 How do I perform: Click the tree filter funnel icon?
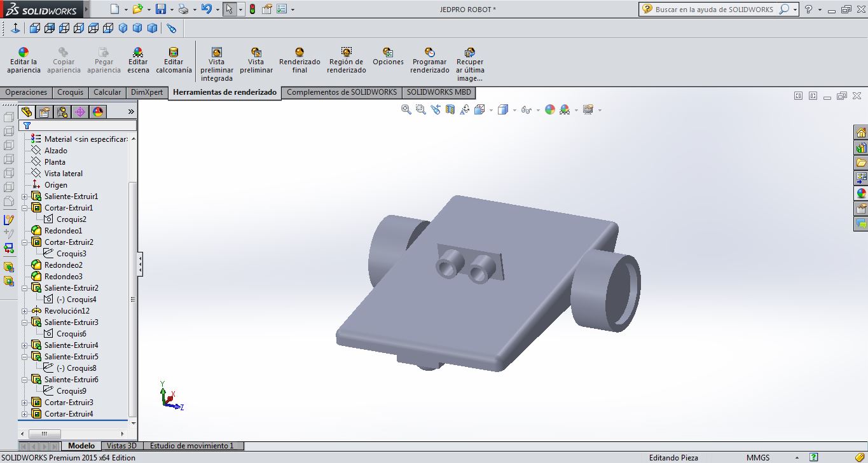point(27,126)
